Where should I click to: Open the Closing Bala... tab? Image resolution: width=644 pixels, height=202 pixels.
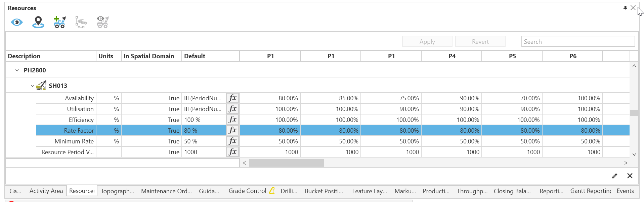click(512, 191)
